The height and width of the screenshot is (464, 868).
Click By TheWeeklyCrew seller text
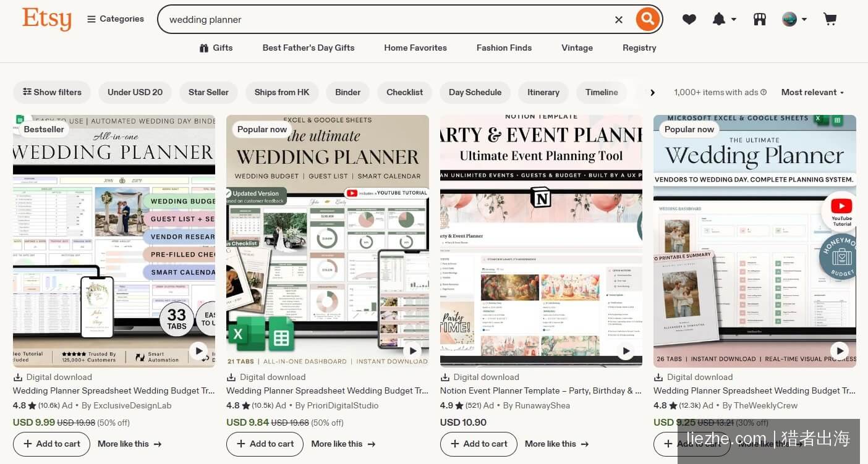(x=760, y=405)
